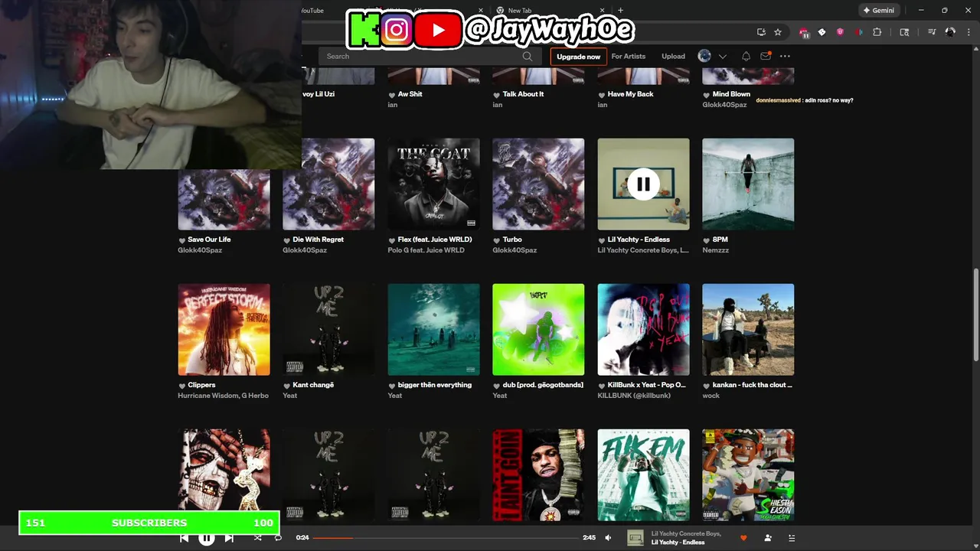980x551 pixels.
Task: Like the dub track heart
Action: click(x=497, y=385)
